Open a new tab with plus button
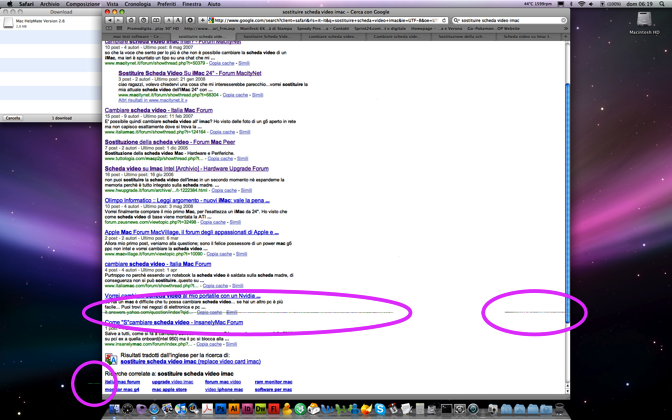 pyautogui.click(x=566, y=37)
